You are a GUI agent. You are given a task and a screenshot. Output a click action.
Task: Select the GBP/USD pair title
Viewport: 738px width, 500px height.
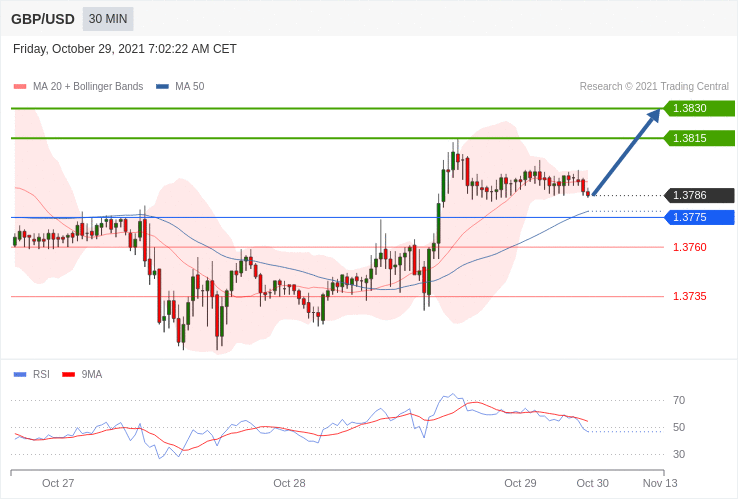point(43,19)
